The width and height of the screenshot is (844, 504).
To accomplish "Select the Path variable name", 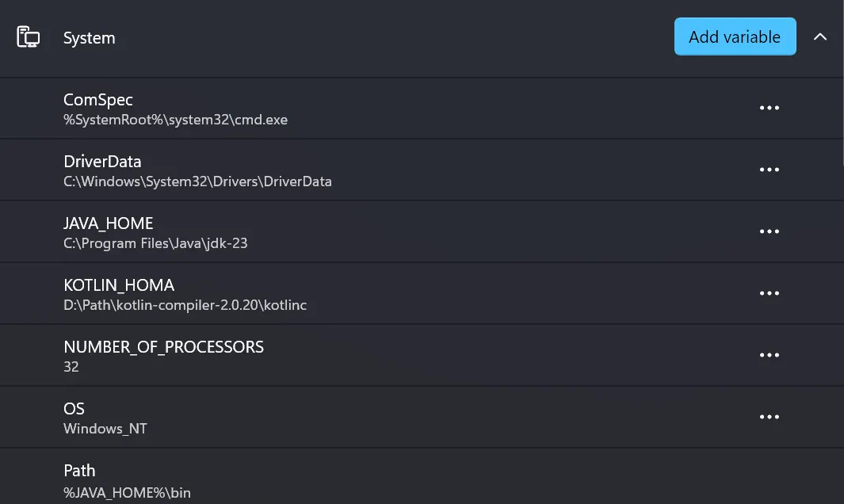I will (x=79, y=471).
